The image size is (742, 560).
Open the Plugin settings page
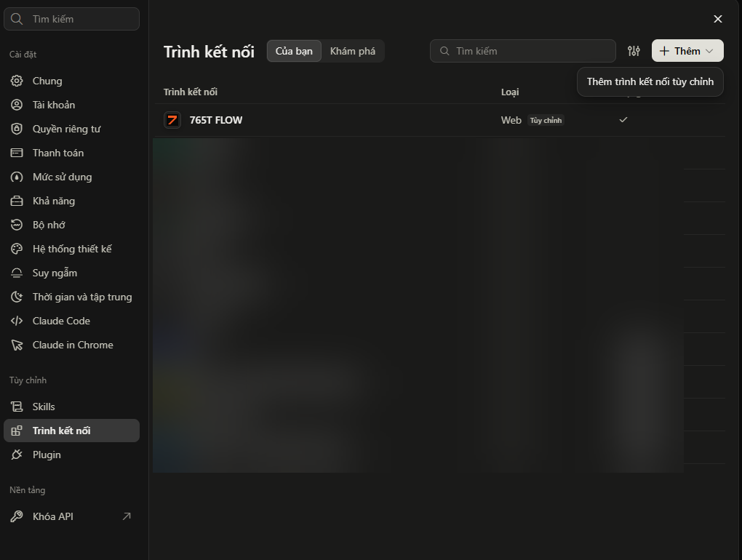pyautogui.click(x=71, y=455)
